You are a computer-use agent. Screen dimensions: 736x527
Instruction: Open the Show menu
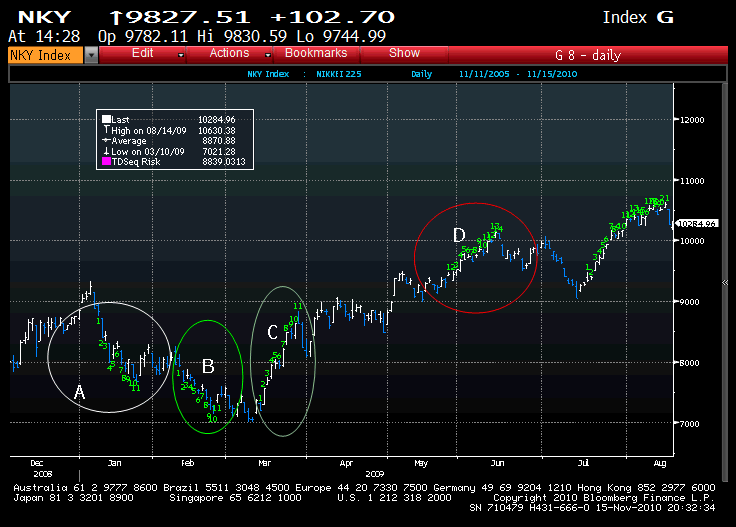pos(404,53)
